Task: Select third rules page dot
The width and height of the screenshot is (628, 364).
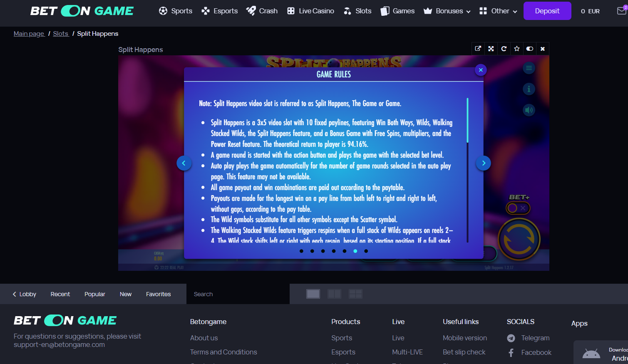Action: [x=323, y=251]
